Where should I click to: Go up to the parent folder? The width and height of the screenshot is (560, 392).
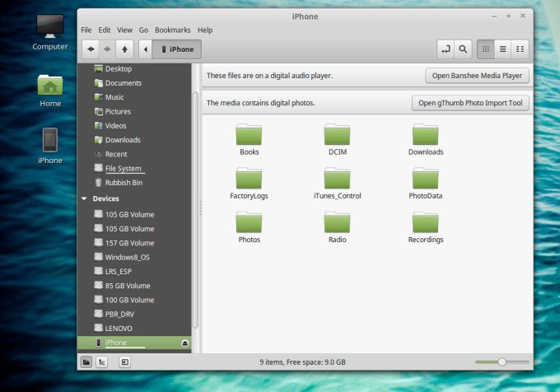pyautogui.click(x=123, y=49)
